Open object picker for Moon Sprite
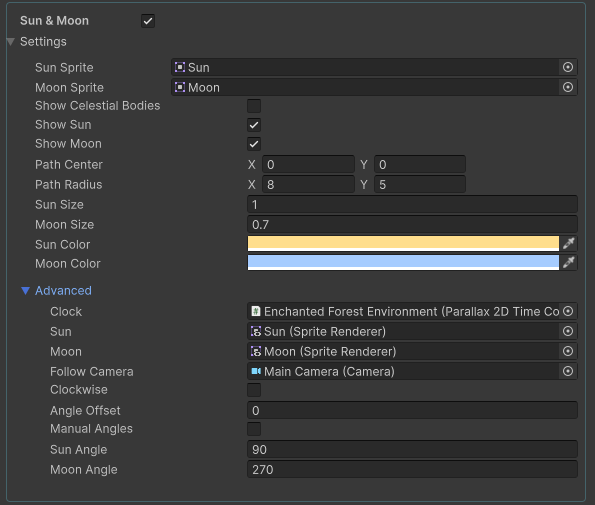This screenshot has height=505, width=595. (568, 87)
